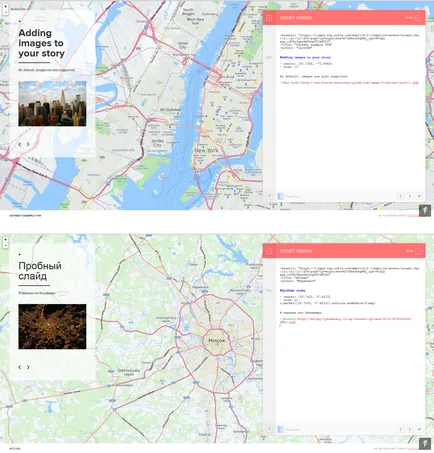Click red image URL in Moscow editor

point(347,321)
